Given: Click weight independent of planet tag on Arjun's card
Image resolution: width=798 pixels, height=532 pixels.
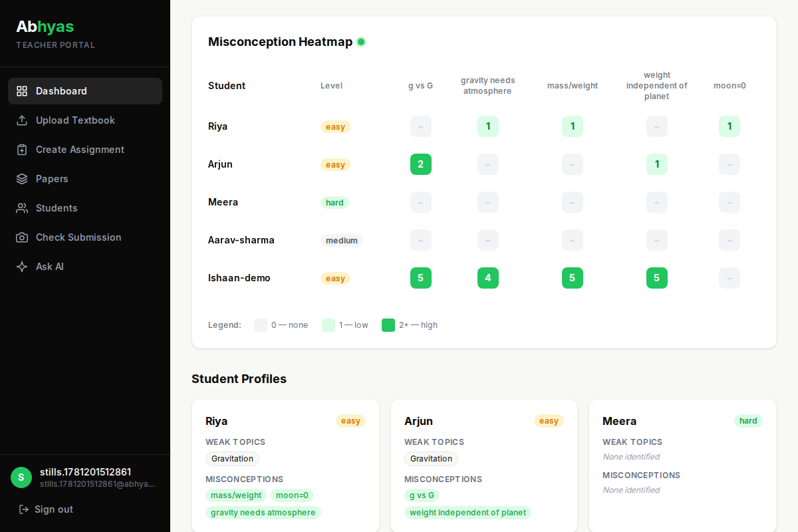Looking at the screenshot, I should coord(467,513).
